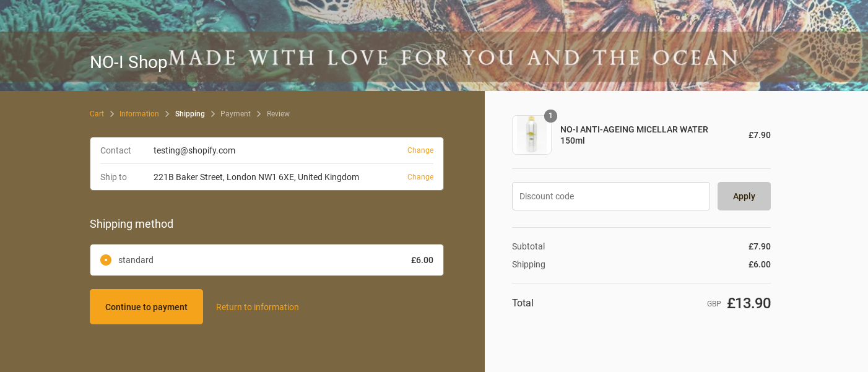This screenshot has height=372, width=868.
Task: Open the Information breadcrumb step
Action: (139, 114)
